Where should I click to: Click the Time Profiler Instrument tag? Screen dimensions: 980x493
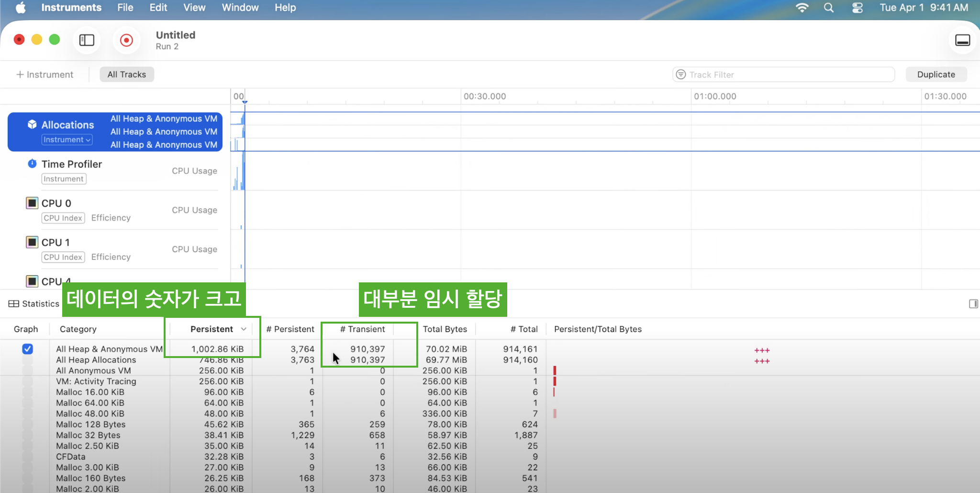point(64,179)
